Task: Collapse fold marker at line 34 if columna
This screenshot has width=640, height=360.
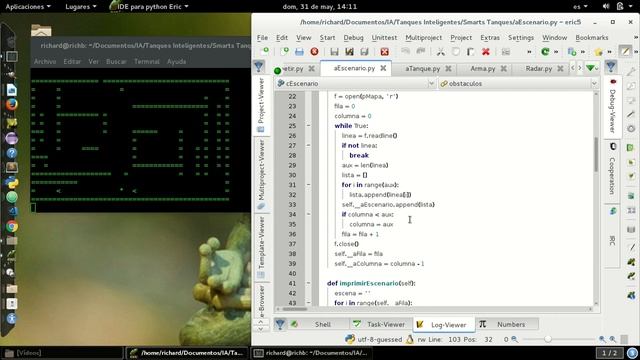Action: 308,214
